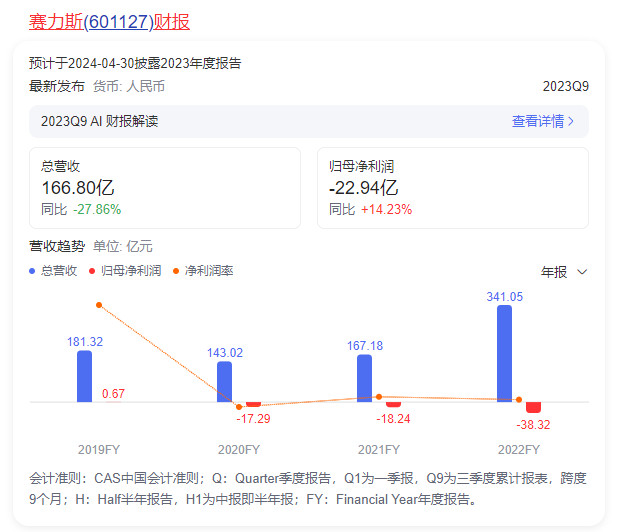Click the -18.24 net profit label

click(393, 419)
